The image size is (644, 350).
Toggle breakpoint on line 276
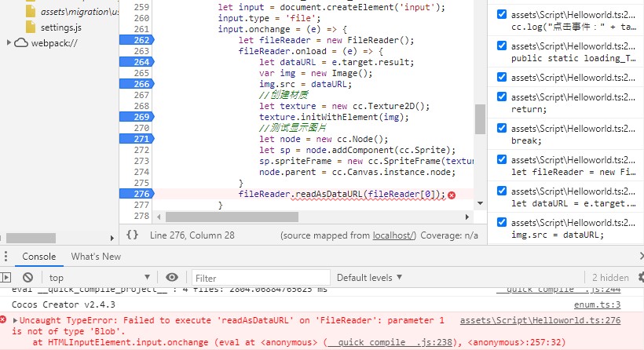(x=137, y=194)
